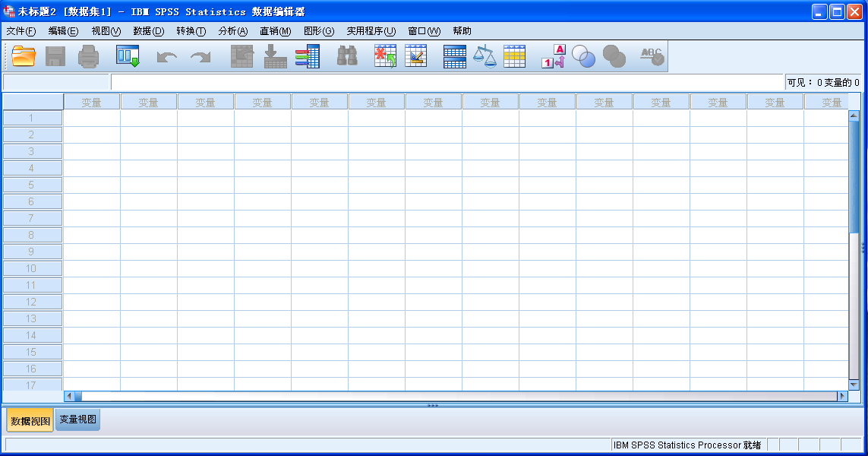Viewport: 868px width, 456px height.
Task: Show all variables gray circles icon
Action: click(614, 56)
